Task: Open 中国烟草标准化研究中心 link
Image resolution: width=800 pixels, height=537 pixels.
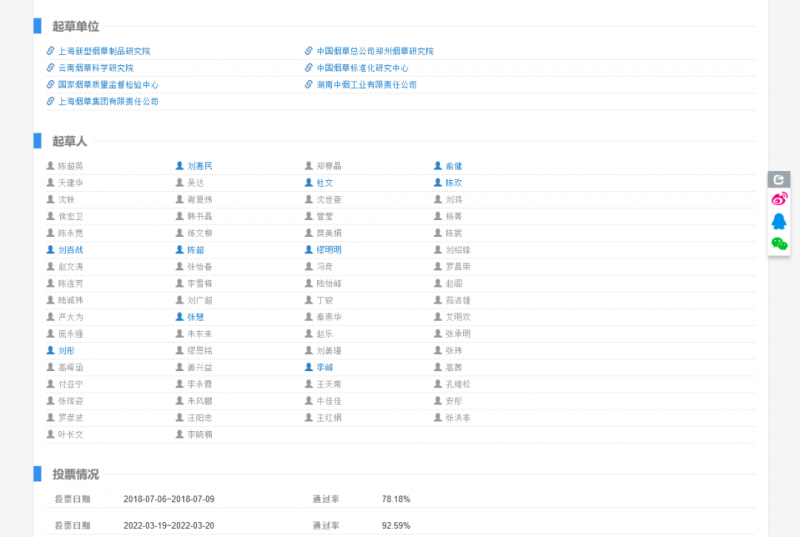Action: tap(362, 68)
